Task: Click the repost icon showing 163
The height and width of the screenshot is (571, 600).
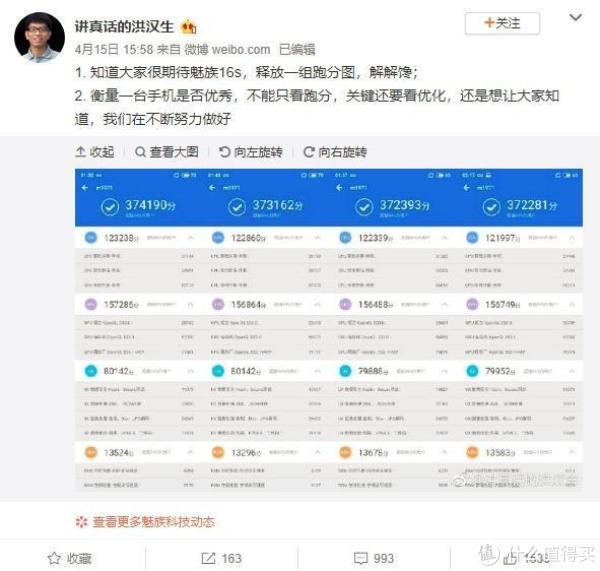Action: pyautogui.click(x=209, y=558)
